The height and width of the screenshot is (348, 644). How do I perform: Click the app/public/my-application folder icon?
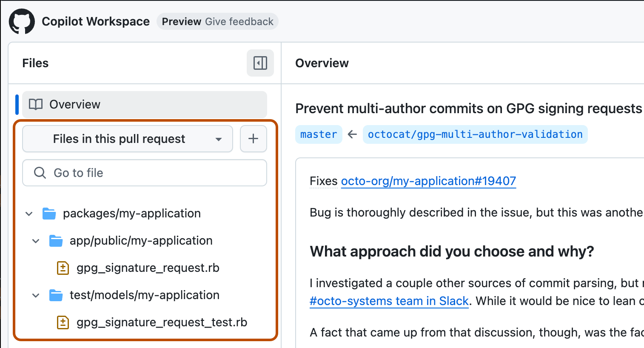pyautogui.click(x=56, y=240)
